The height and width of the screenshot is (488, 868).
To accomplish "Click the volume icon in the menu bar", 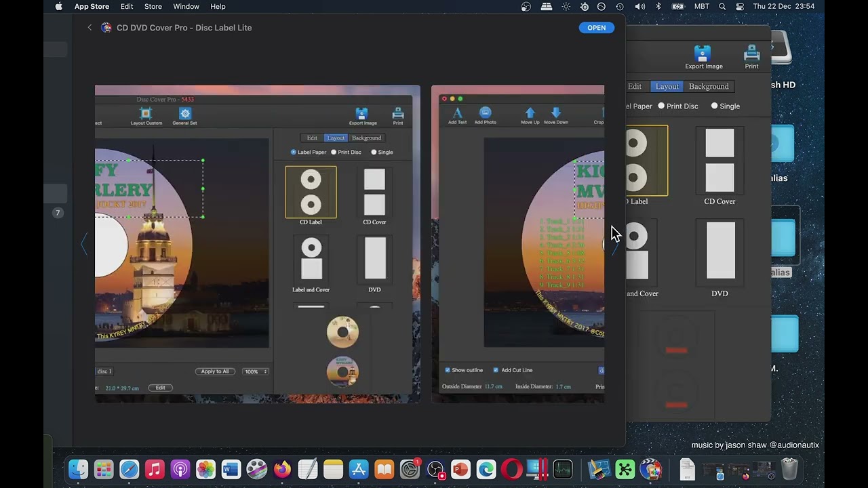I will 639,7.
